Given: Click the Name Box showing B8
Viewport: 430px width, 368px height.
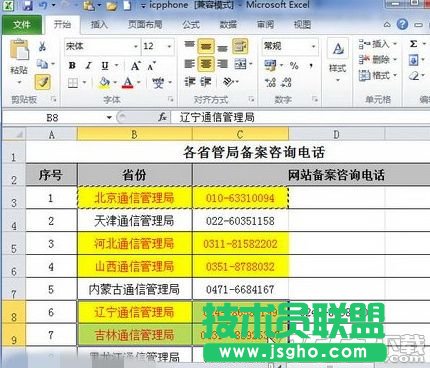Looking at the screenshot, I should point(53,117).
